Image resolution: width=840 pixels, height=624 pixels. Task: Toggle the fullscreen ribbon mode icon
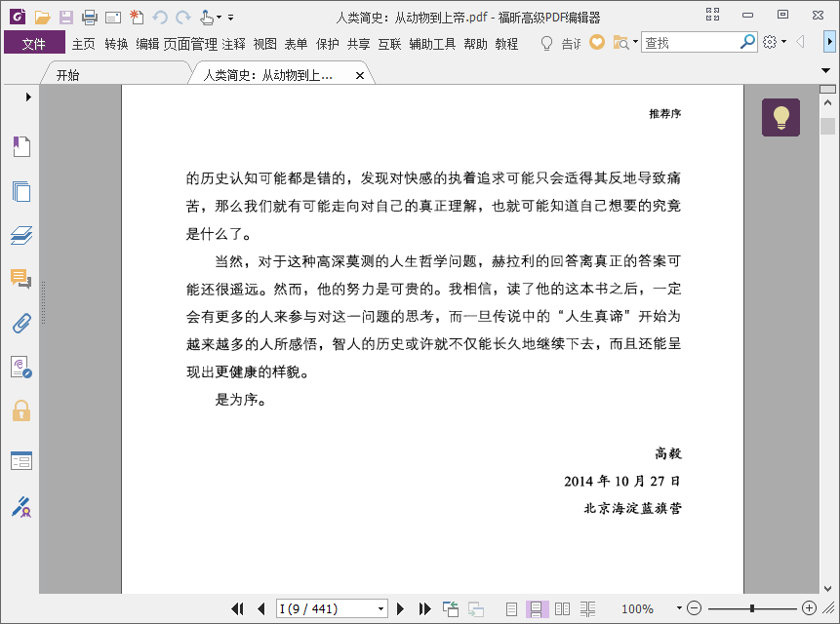712,15
